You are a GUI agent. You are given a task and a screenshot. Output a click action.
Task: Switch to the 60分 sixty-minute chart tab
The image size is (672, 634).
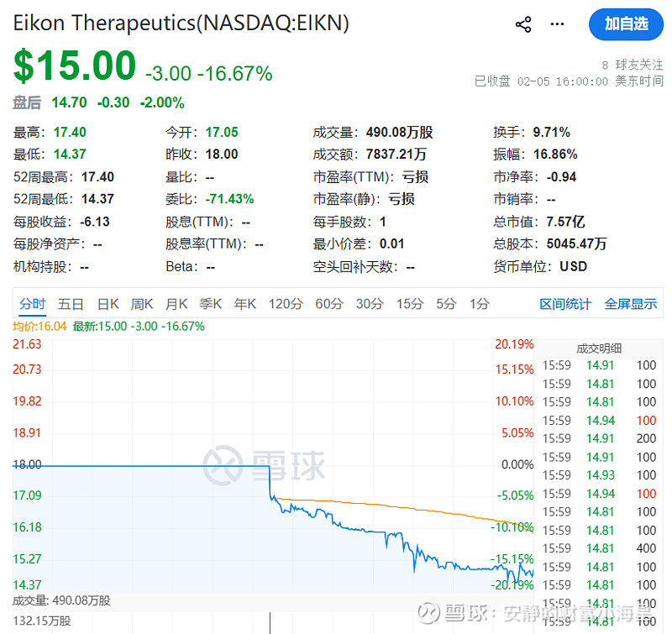tap(328, 305)
